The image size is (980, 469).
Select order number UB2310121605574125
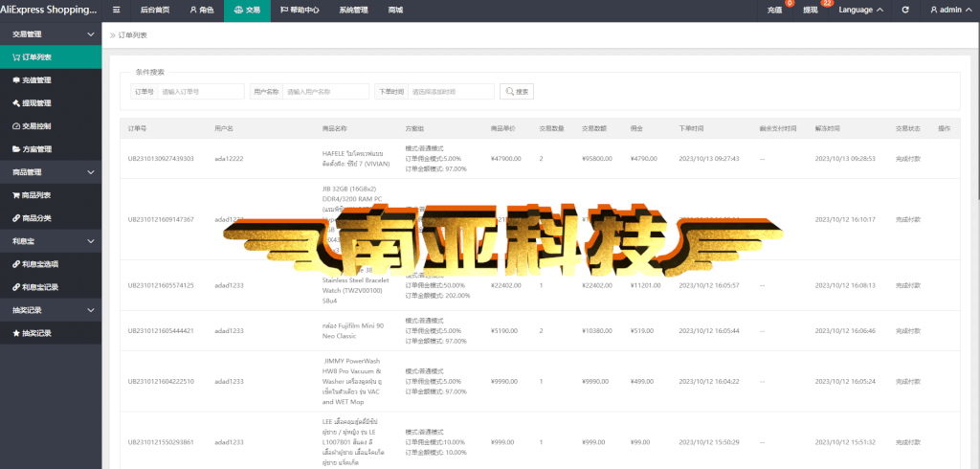(x=161, y=285)
